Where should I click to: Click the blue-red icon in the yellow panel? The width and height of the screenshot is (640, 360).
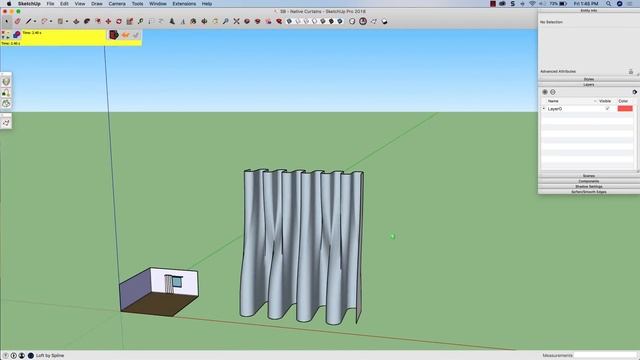click(x=17, y=34)
